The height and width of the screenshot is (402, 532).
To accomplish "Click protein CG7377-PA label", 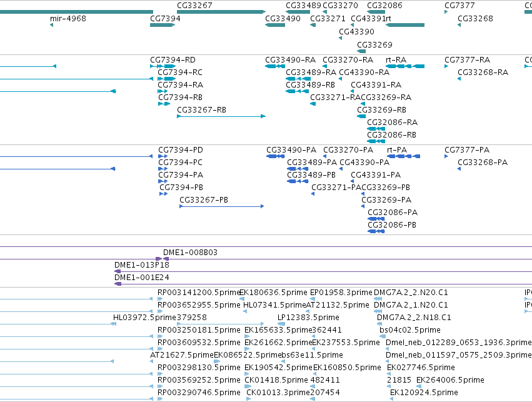I will click(x=467, y=150).
